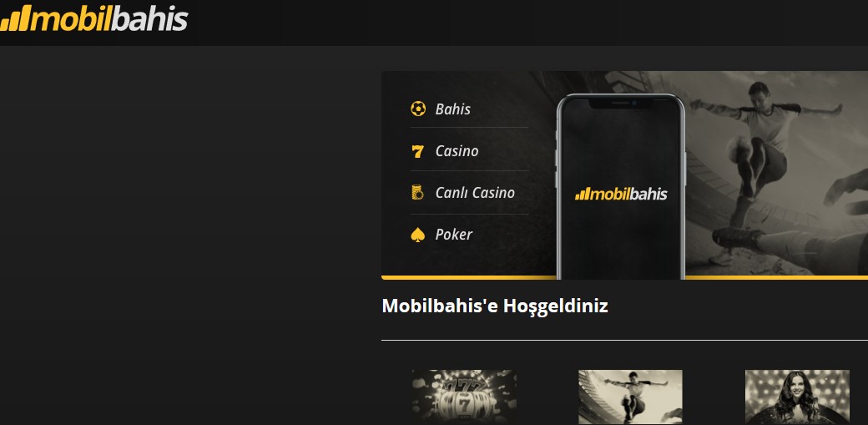
Task: Click the white "bahis" text in header logo
Action: pyautogui.click(x=149, y=19)
